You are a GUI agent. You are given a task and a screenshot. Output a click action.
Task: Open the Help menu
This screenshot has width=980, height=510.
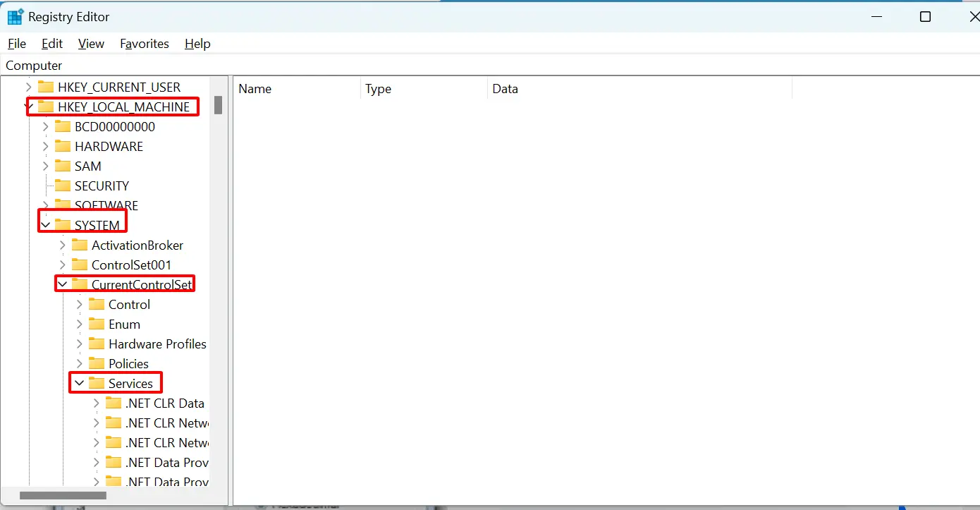click(197, 44)
